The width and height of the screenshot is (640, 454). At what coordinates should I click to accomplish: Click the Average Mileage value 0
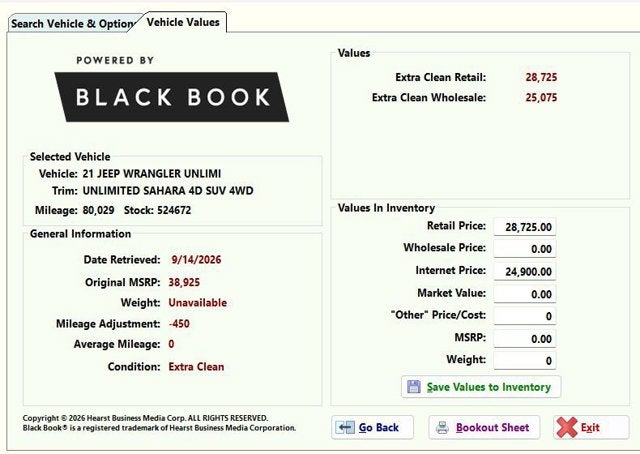171,344
